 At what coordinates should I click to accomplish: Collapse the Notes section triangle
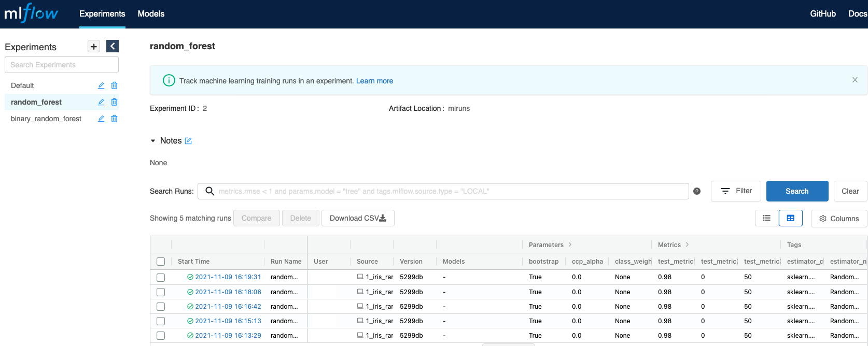(153, 141)
